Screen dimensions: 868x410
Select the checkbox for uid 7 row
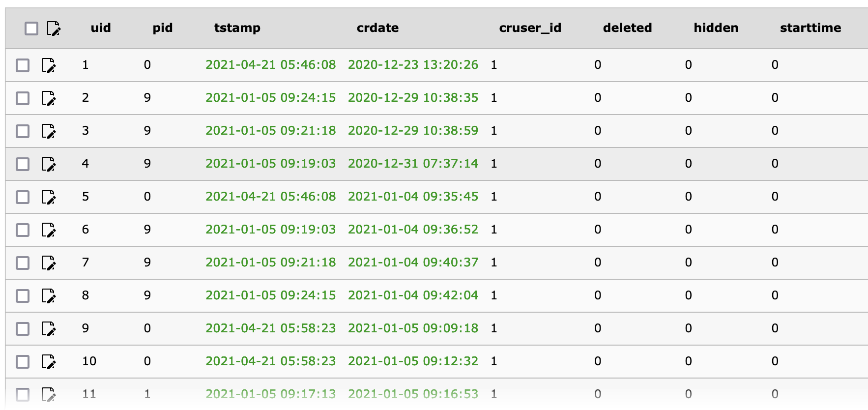(x=23, y=263)
